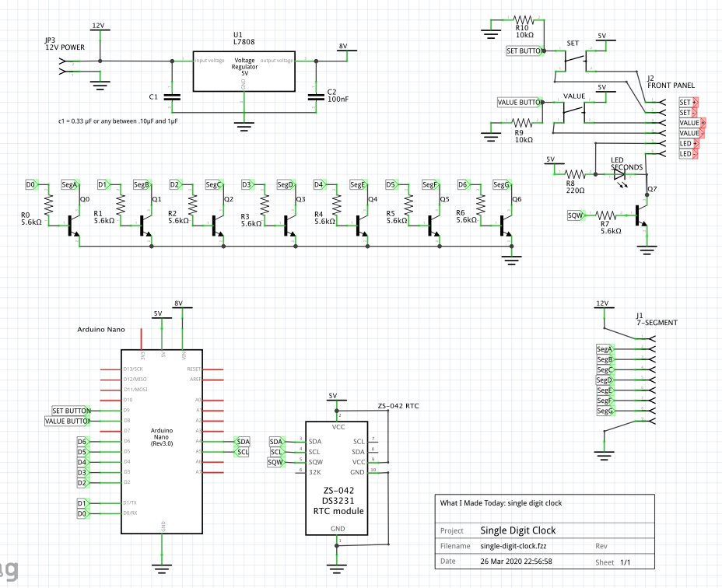
Task: Select the 100nF capacitor C2
Action: pyautogui.click(x=315, y=96)
